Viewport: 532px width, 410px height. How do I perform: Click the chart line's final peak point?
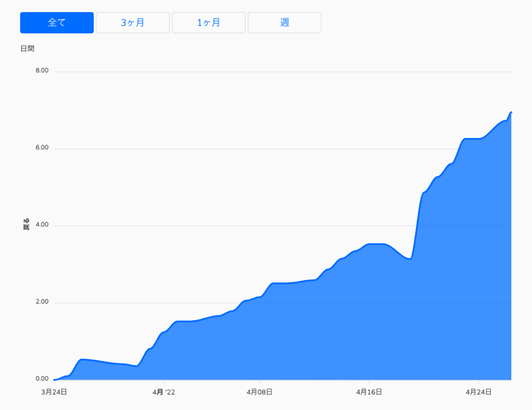[511, 112]
